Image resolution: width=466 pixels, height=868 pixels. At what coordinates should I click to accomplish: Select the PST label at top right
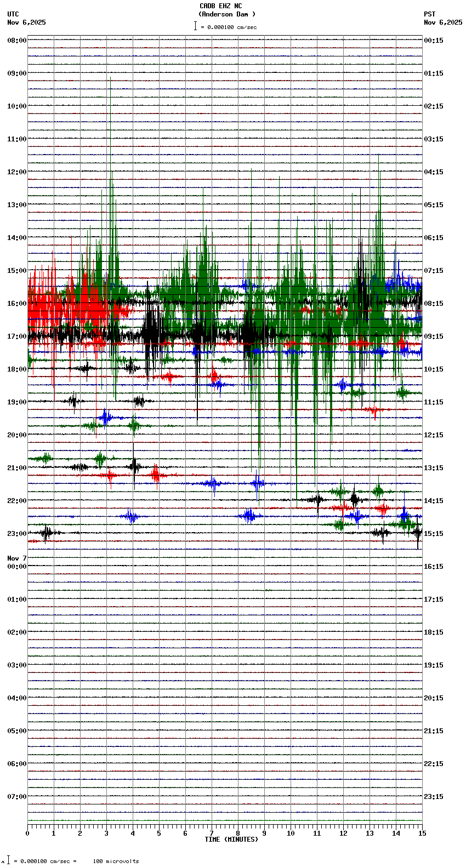click(x=429, y=14)
